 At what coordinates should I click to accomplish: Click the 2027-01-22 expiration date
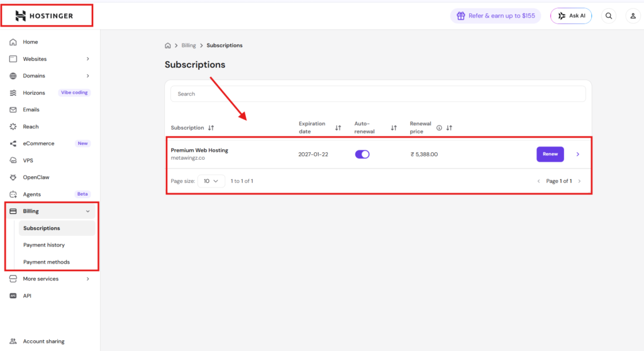[313, 155]
